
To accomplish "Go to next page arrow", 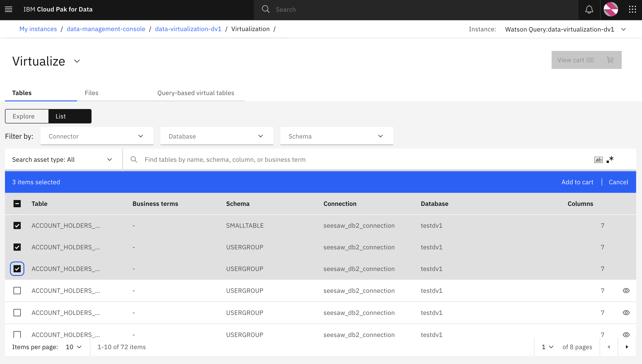I will coord(627,347).
